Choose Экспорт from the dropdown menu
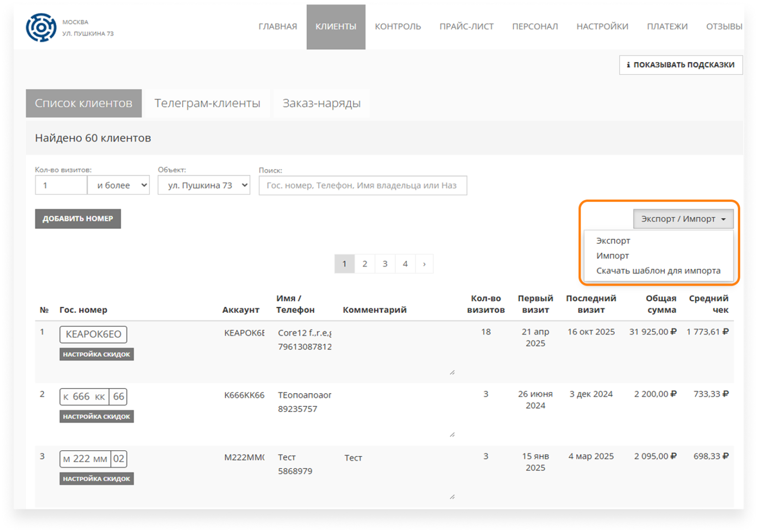 coord(613,241)
